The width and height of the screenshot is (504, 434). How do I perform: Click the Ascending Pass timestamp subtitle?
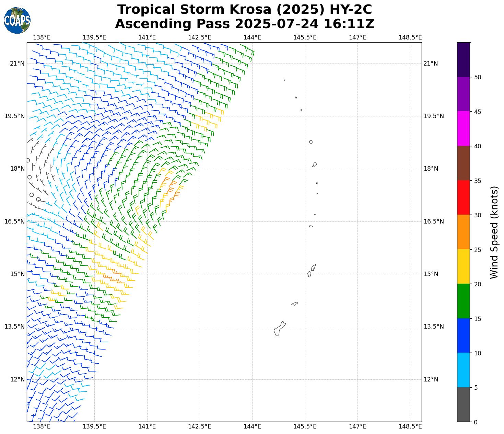click(244, 24)
